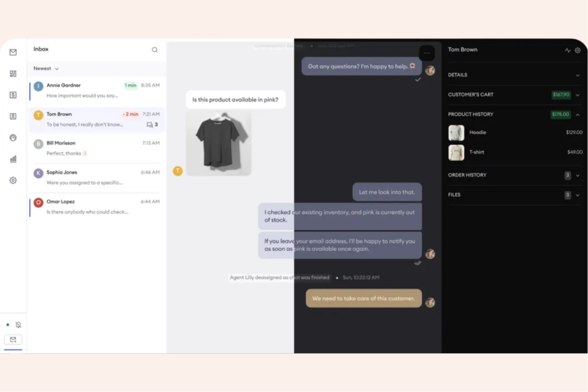Viewport: 588px width, 392px height.
Task: Switch to Tom Brown's conversation
Action: click(95, 119)
